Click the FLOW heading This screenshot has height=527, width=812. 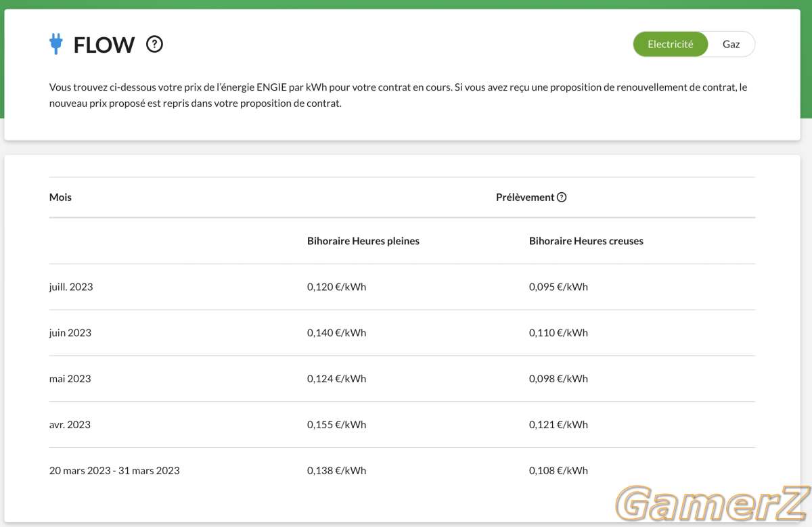point(104,45)
